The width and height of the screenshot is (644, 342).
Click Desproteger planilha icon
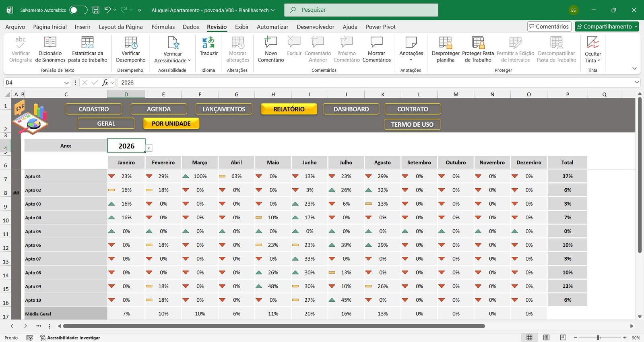[x=446, y=42]
